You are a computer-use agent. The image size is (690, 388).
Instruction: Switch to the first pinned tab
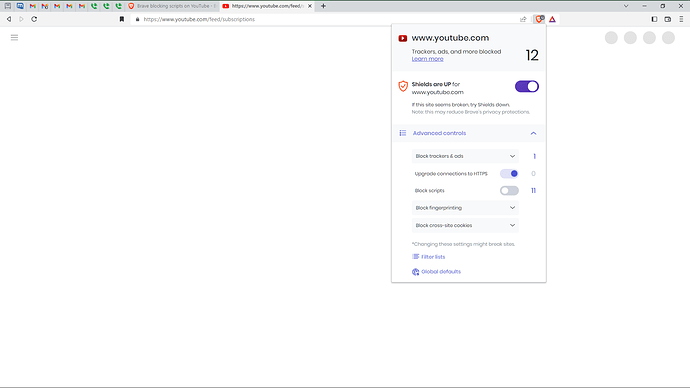point(8,6)
